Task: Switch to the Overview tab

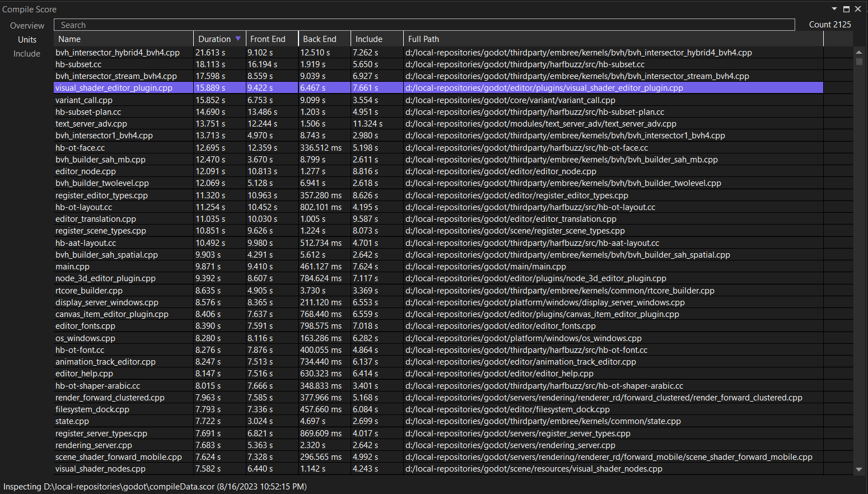Action: point(27,26)
